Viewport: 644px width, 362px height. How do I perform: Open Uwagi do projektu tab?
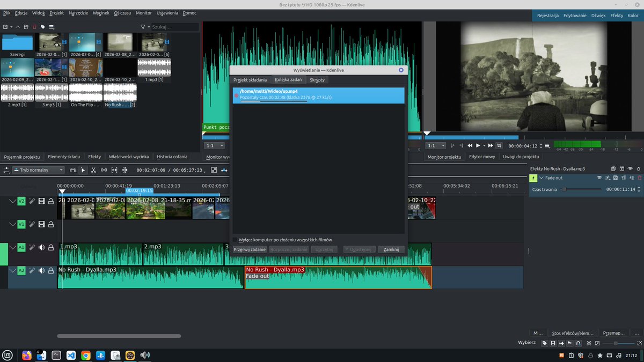[x=521, y=157]
